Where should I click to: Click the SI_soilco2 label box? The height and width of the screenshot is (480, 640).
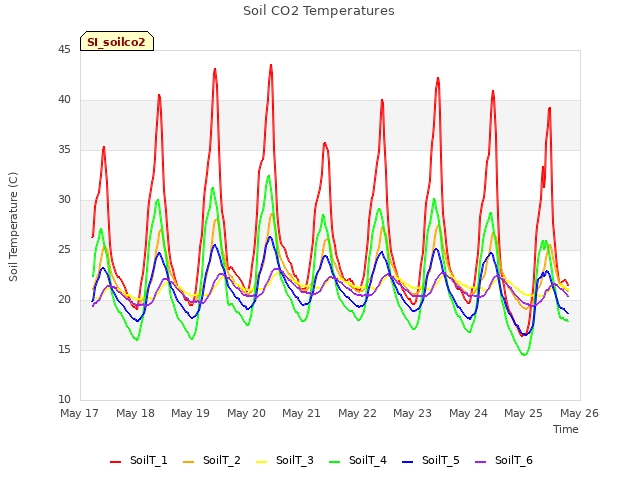coord(117,41)
